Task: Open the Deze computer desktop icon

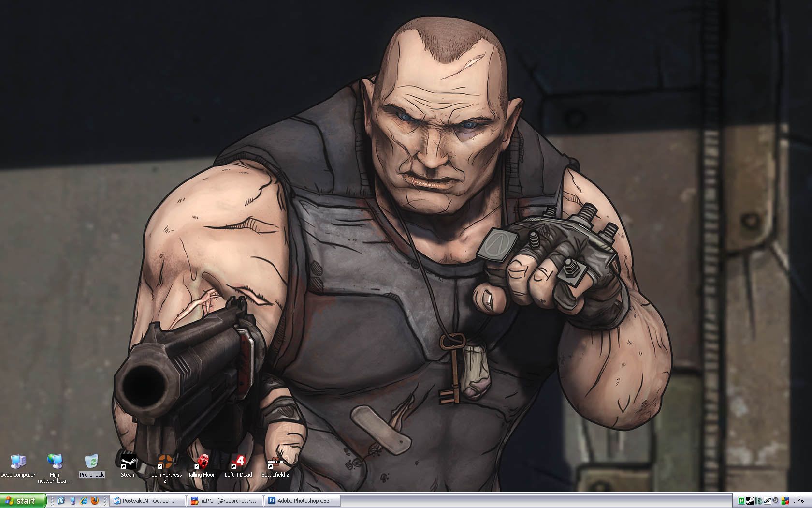Action: point(18,462)
